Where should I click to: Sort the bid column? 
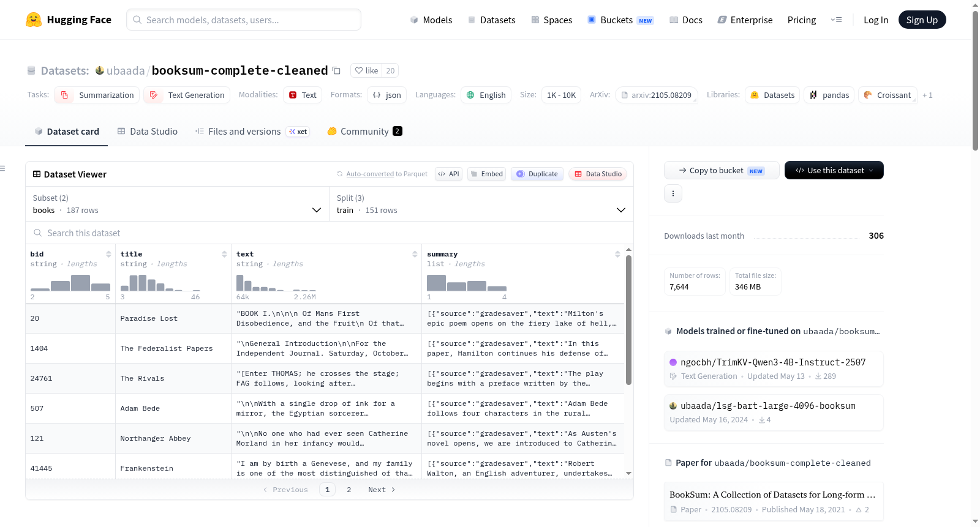point(108,254)
